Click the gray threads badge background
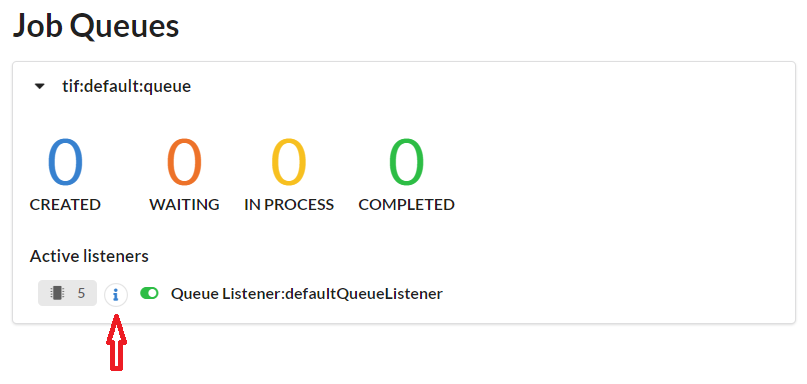 67,293
